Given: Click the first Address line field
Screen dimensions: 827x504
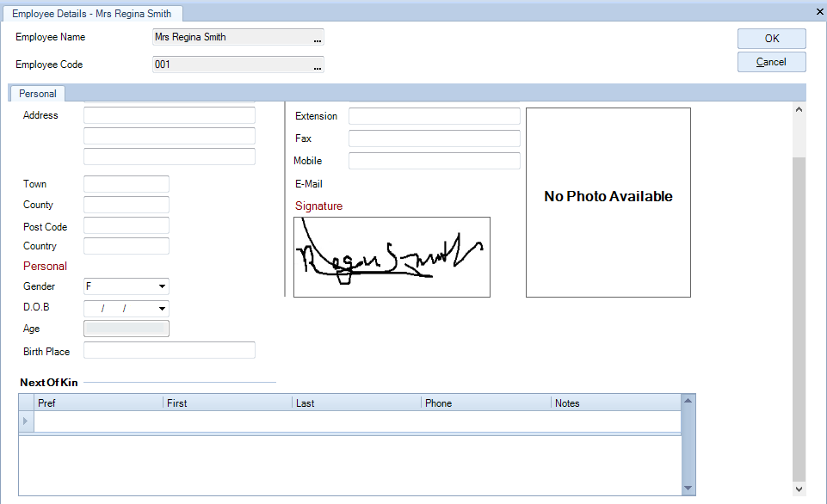Looking at the screenshot, I should coord(170,115).
